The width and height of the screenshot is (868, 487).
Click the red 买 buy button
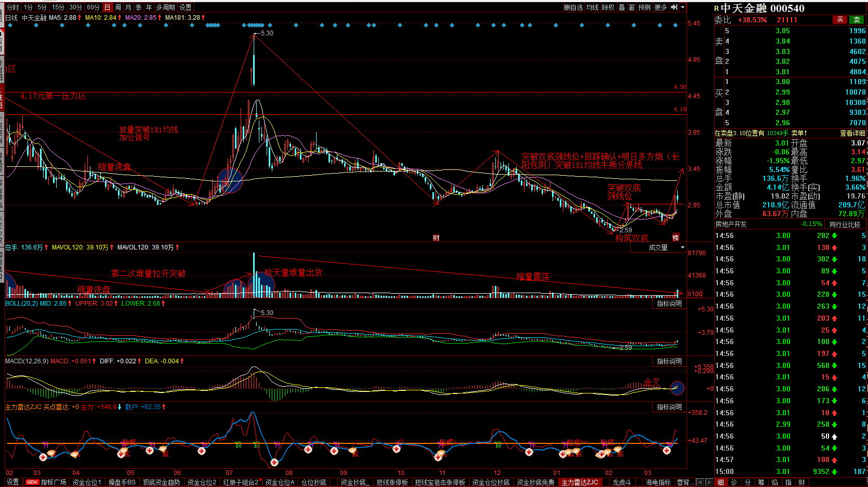840,20
